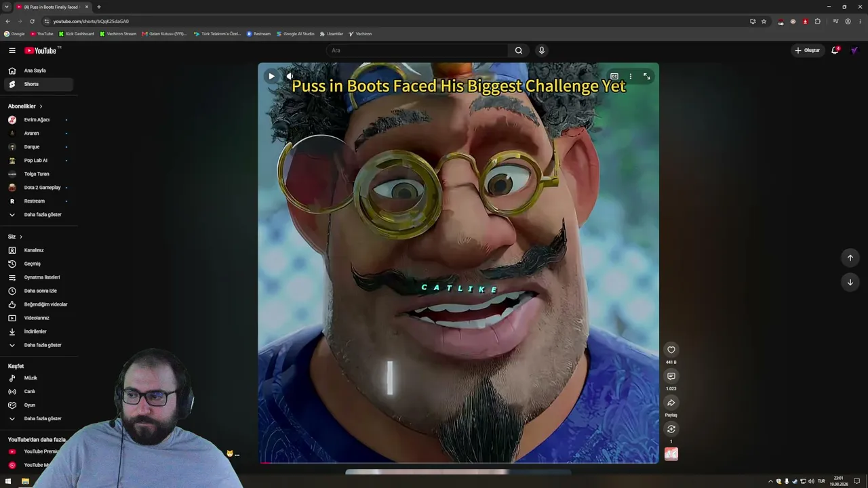
Task: Open Daha sonra izle
Action: tap(39, 291)
